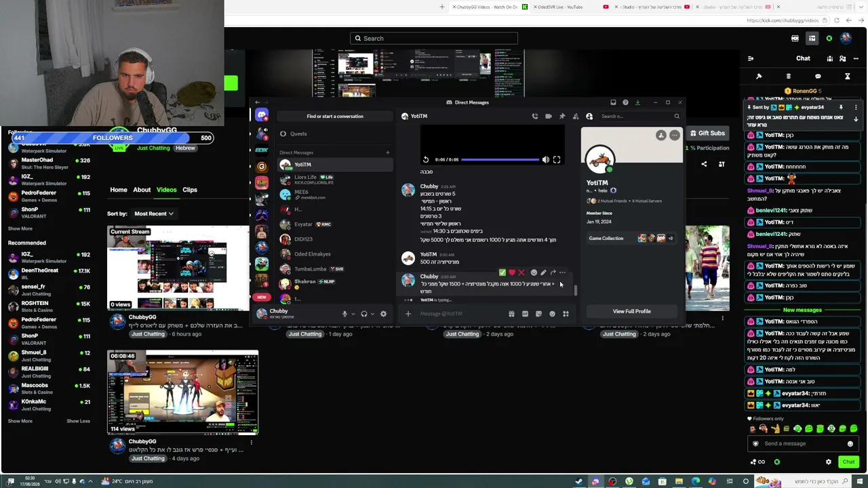Open the Discord inbox icon
Screen dimensions: 868x488
pyautogui.click(x=613, y=102)
